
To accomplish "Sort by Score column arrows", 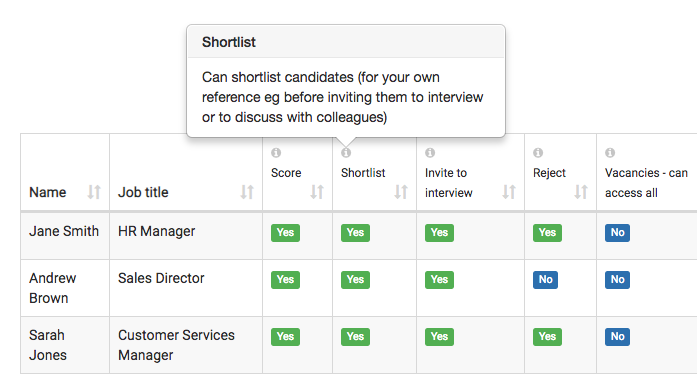I will pyautogui.click(x=317, y=192).
